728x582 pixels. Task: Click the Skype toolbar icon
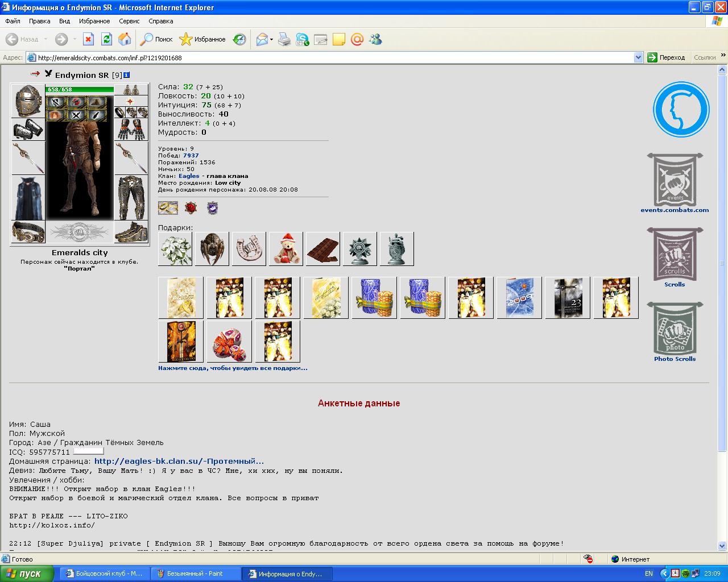click(x=302, y=39)
